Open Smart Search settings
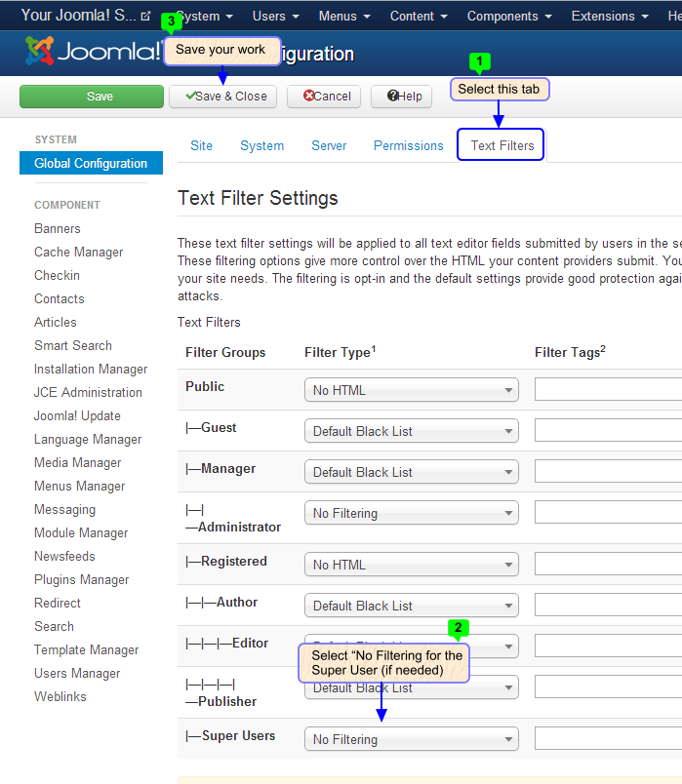This screenshot has height=784, width=682. (73, 345)
